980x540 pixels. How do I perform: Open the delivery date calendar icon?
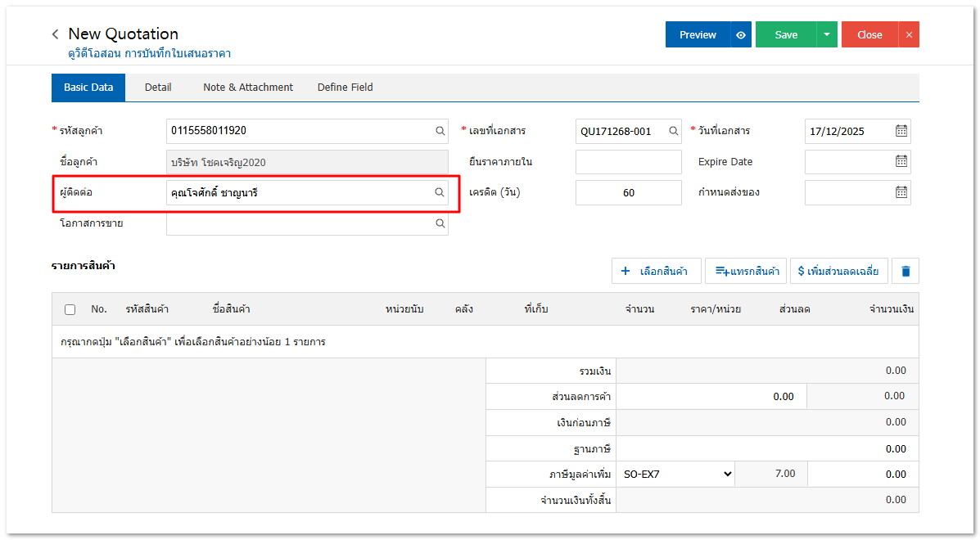[x=901, y=192]
